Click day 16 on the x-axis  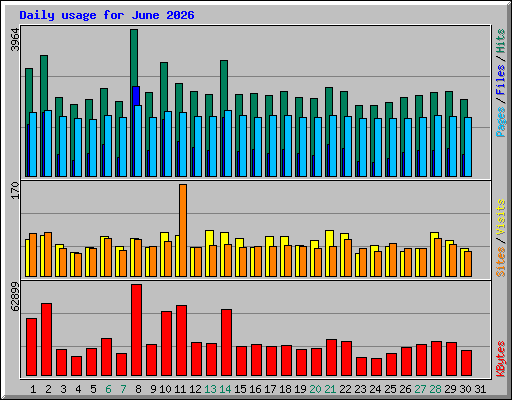pos(255,389)
